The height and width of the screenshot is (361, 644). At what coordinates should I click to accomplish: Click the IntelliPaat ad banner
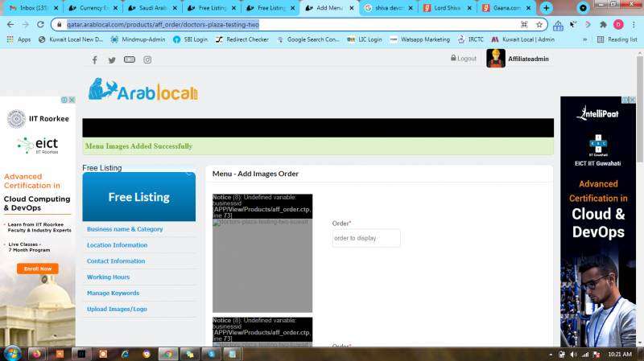coord(598,222)
